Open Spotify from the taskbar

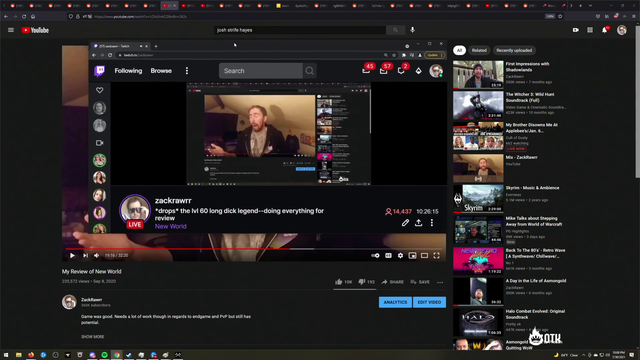tap(104, 355)
